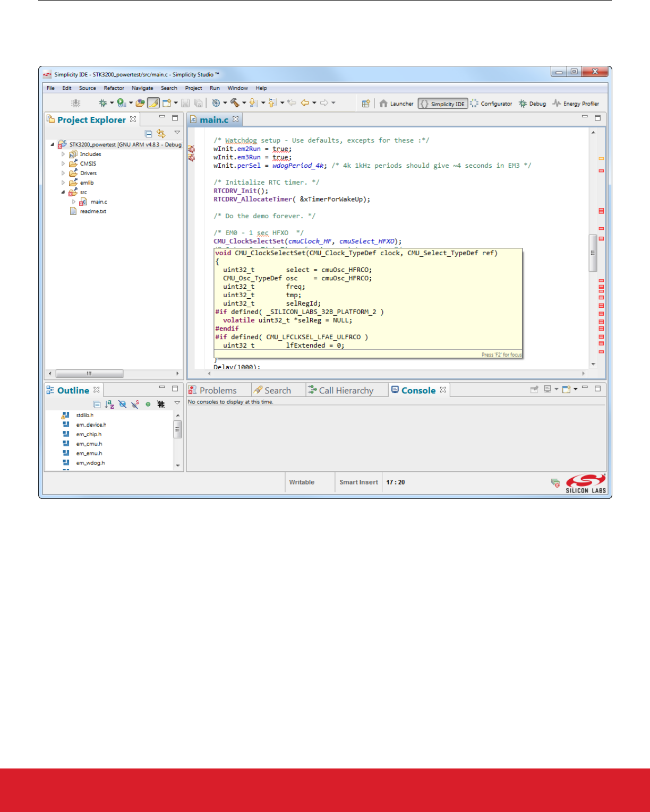Open the Window menu
Viewport: 650px width, 812px height.
(x=237, y=88)
